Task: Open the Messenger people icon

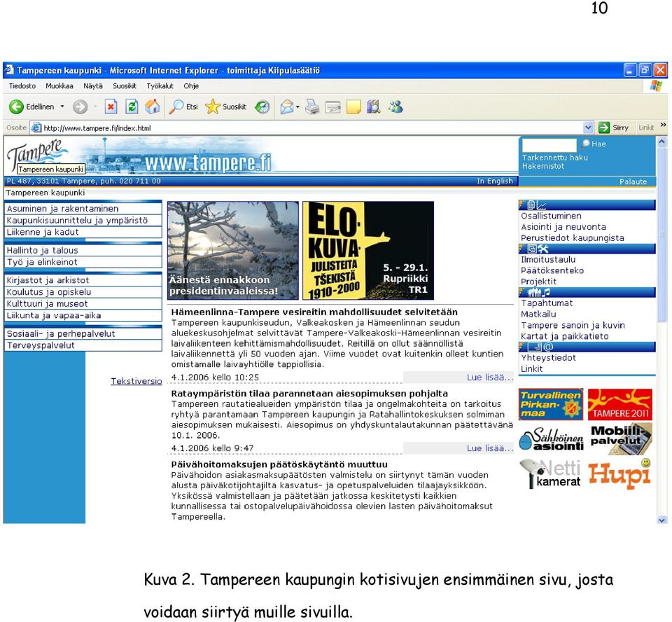Action: (395, 106)
